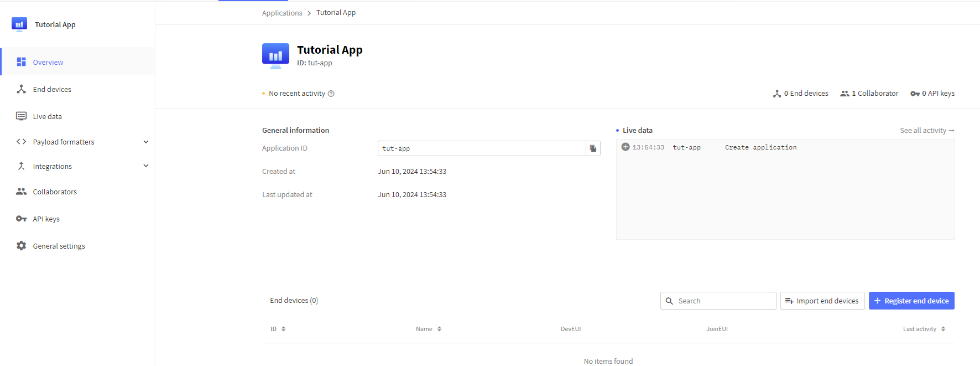Click the plus icon on Create application event

point(625,147)
